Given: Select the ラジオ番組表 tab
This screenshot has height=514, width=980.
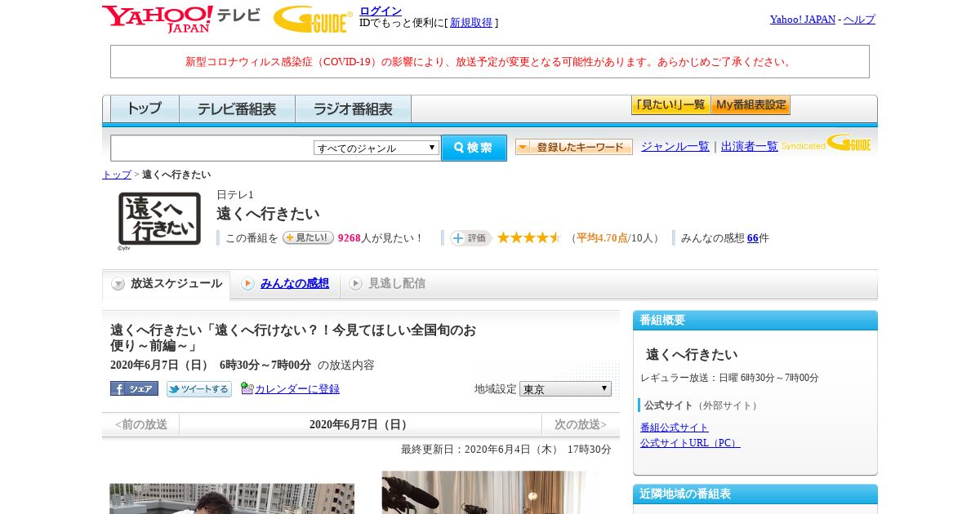Looking at the screenshot, I should [x=353, y=109].
